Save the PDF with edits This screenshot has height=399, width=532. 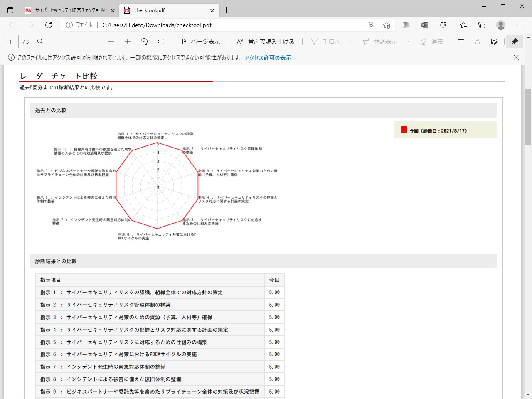494,42
